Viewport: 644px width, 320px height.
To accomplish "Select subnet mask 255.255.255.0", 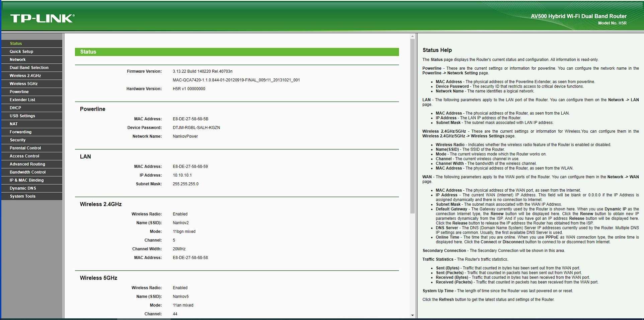I will point(185,184).
